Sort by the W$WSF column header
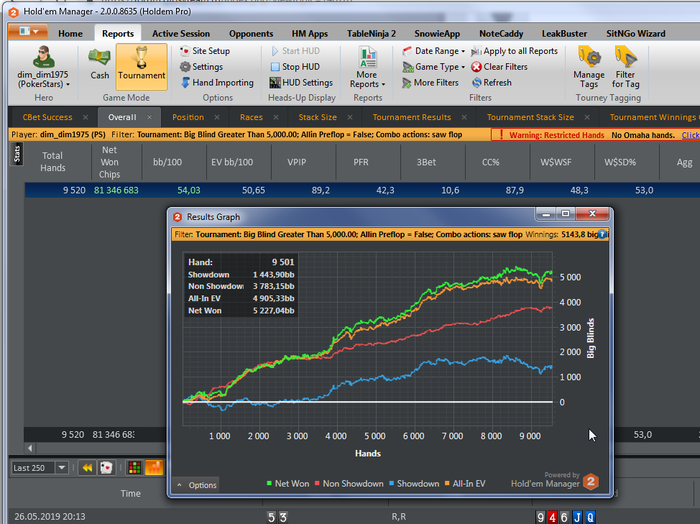This screenshot has width=700, height=524. (555, 162)
